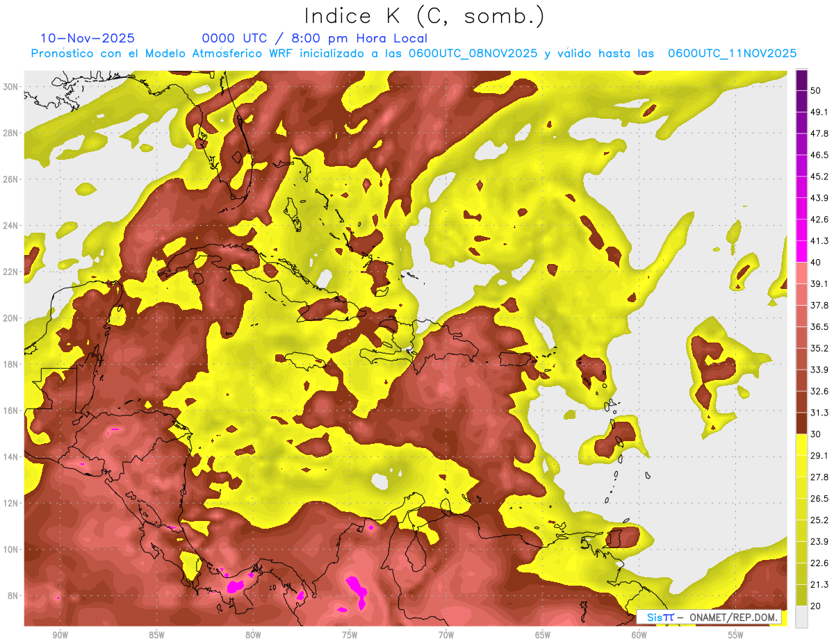Click the darkest purple swatch atop the color scale
The height and width of the screenshot is (644, 834).
tap(801, 80)
